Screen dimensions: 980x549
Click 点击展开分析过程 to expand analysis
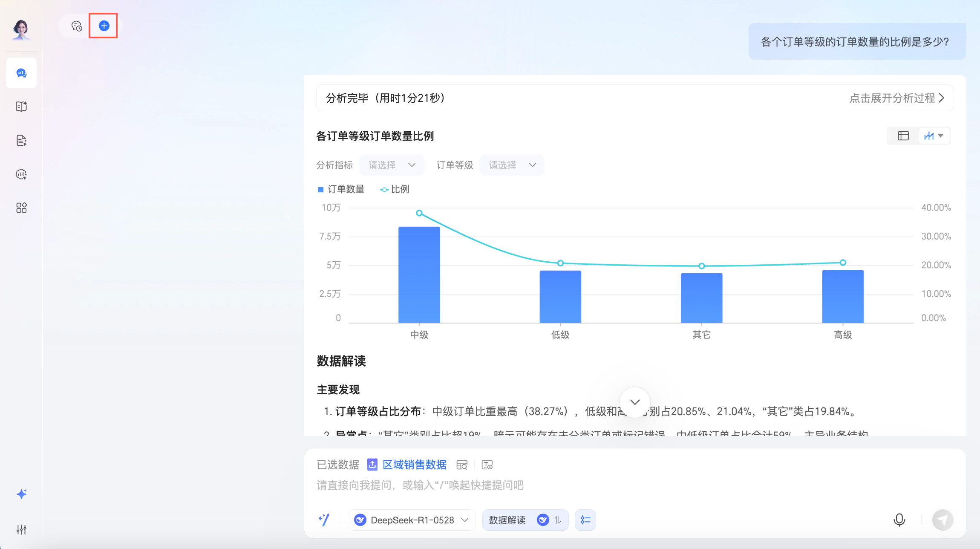pos(897,98)
